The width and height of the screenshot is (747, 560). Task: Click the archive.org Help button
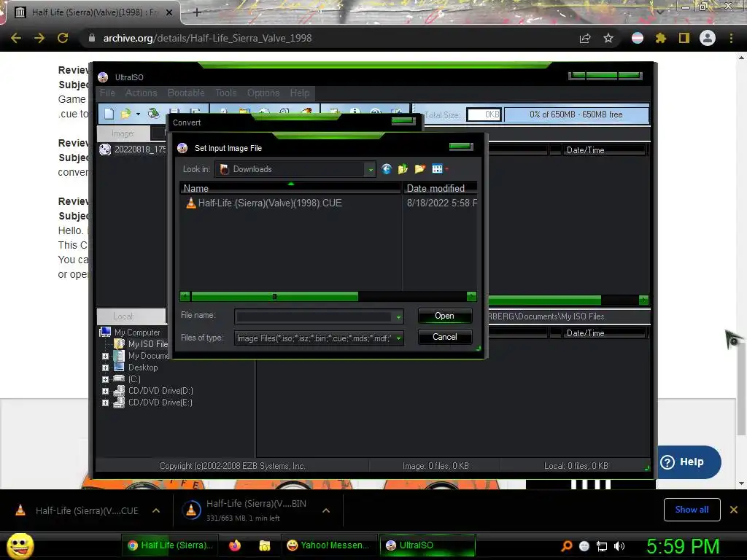pos(689,462)
